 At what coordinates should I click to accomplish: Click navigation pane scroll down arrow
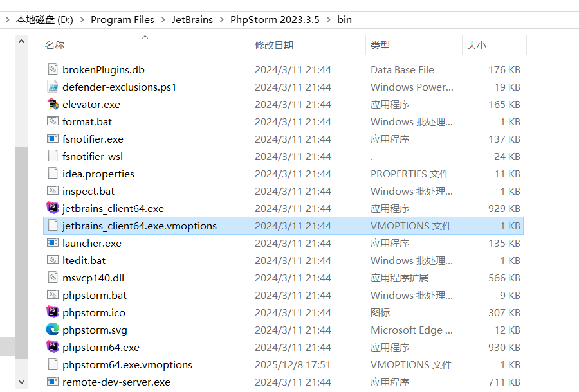(x=21, y=382)
